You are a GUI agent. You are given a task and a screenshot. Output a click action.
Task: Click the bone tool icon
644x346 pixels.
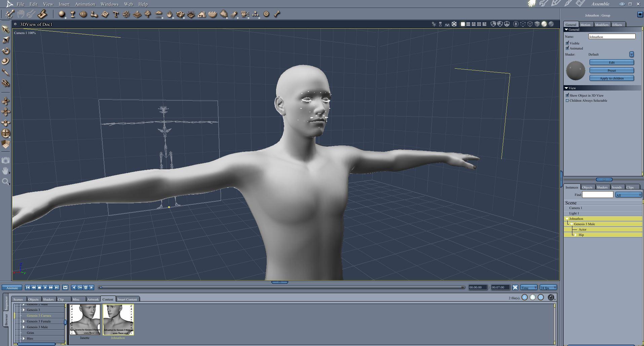coord(277,14)
